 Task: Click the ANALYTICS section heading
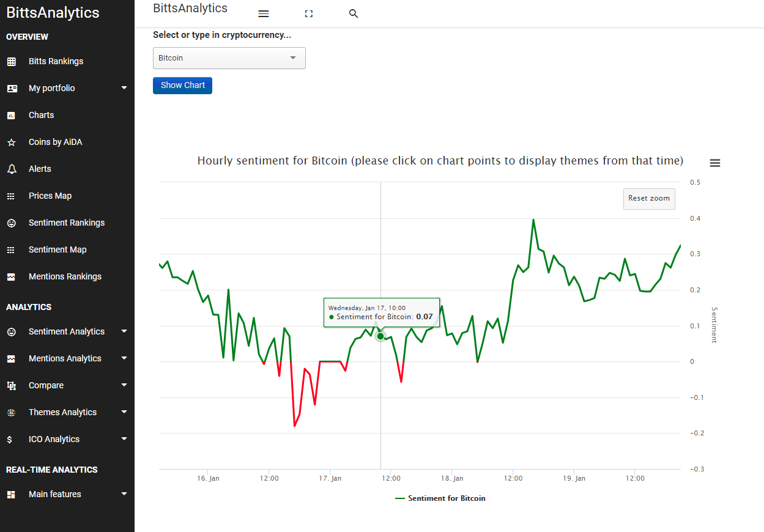29,307
